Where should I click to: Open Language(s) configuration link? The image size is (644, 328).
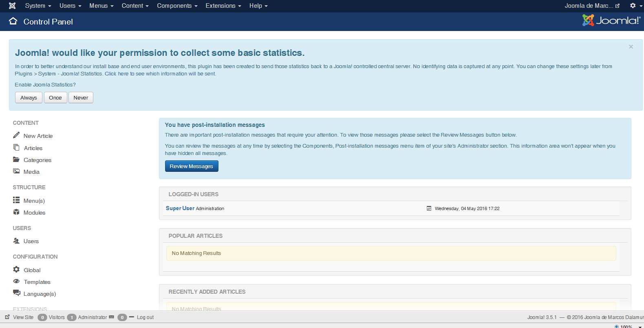click(x=40, y=294)
